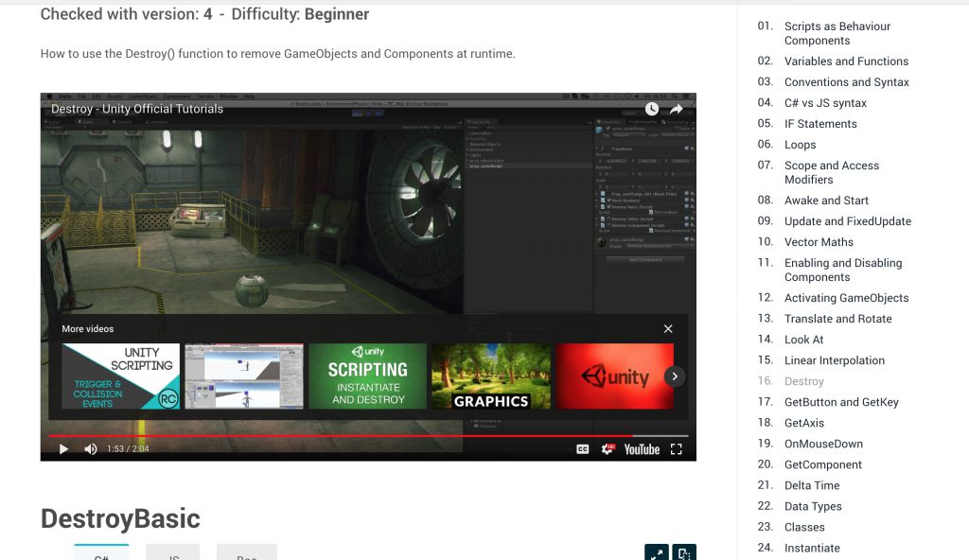
Task: Click the video title Destroy - Unity Official Tutorials
Action: [x=137, y=109]
